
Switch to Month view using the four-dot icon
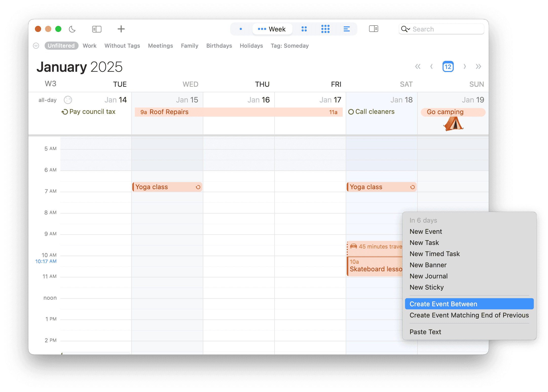(304, 29)
